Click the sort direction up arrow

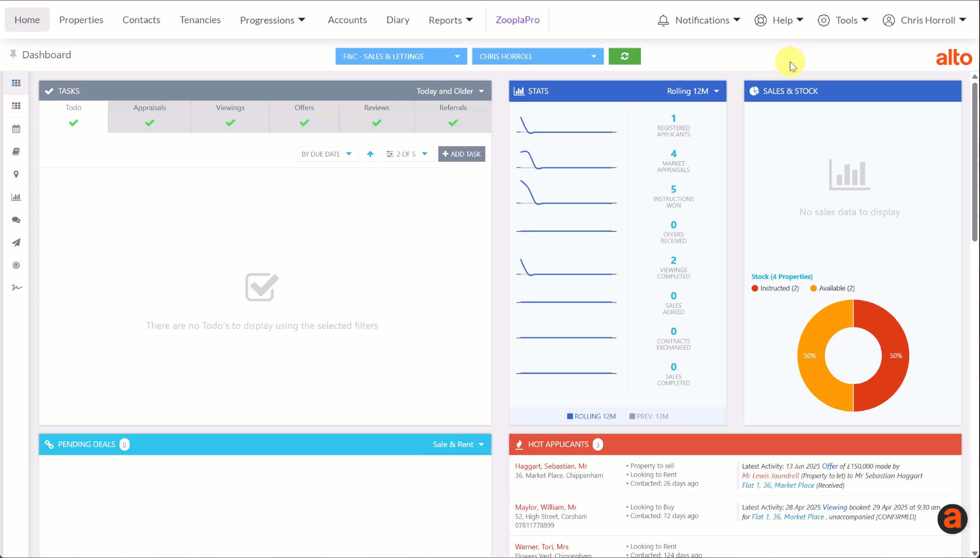click(370, 154)
